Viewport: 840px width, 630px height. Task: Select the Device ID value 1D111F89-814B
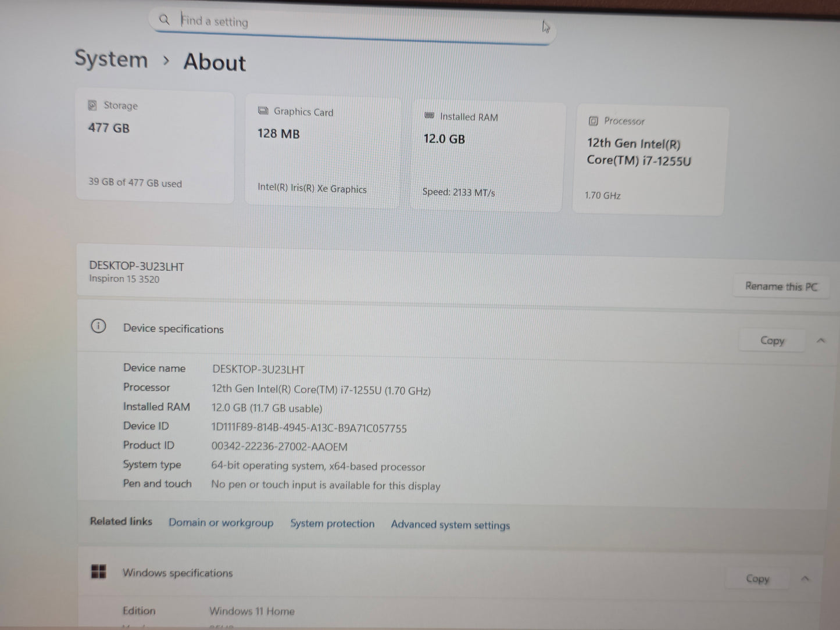tap(309, 428)
